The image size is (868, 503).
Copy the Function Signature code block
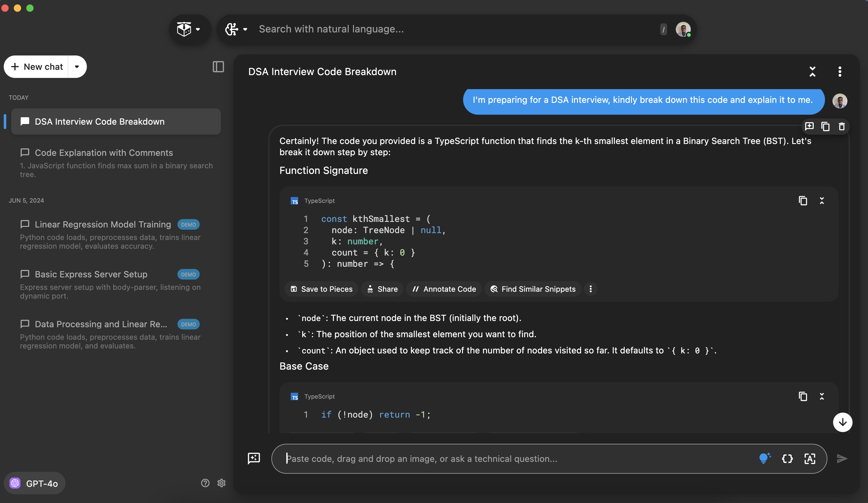click(803, 200)
